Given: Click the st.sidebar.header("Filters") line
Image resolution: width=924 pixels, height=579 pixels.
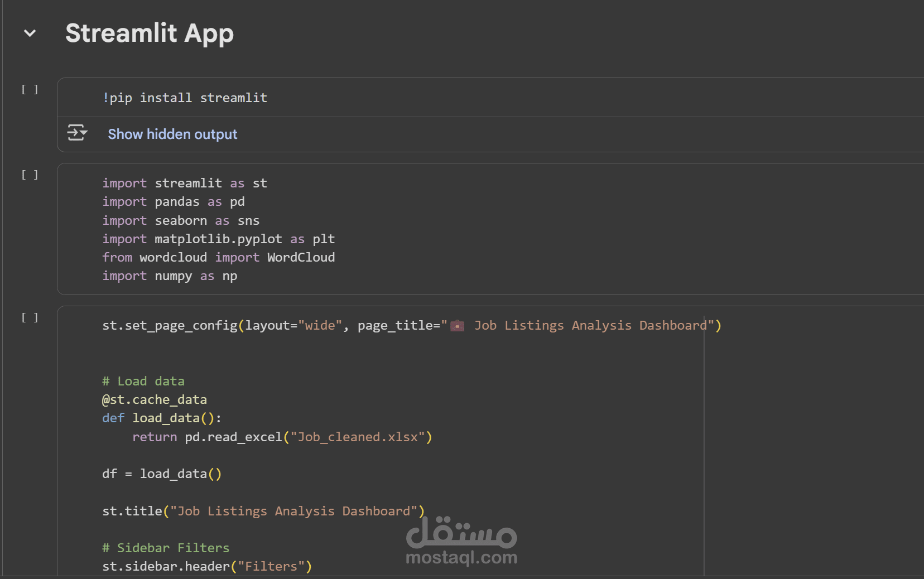Looking at the screenshot, I should click(207, 567).
